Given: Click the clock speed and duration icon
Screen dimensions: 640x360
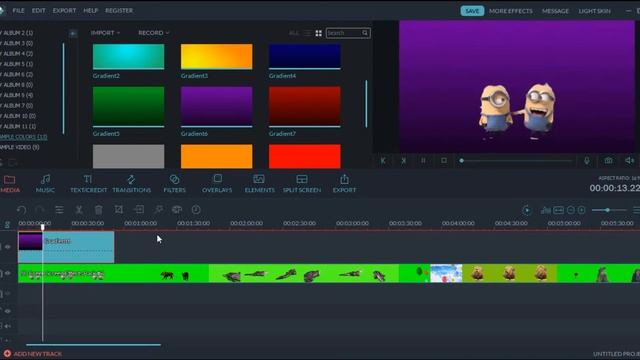Looking at the screenshot, I should coord(196,209).
